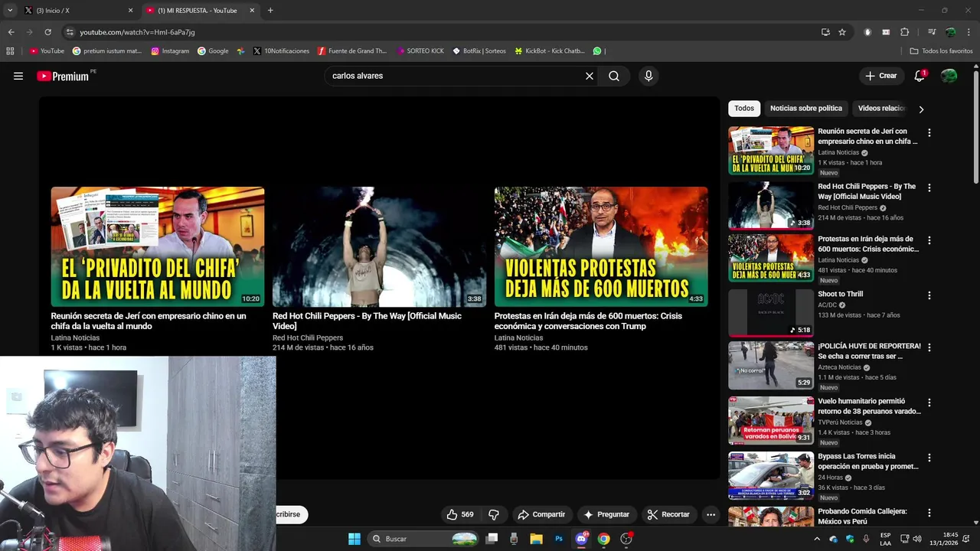Open Chrome apps grid in bookmarks bar
Screen dimensions: 980x551
tap(10, 51)
